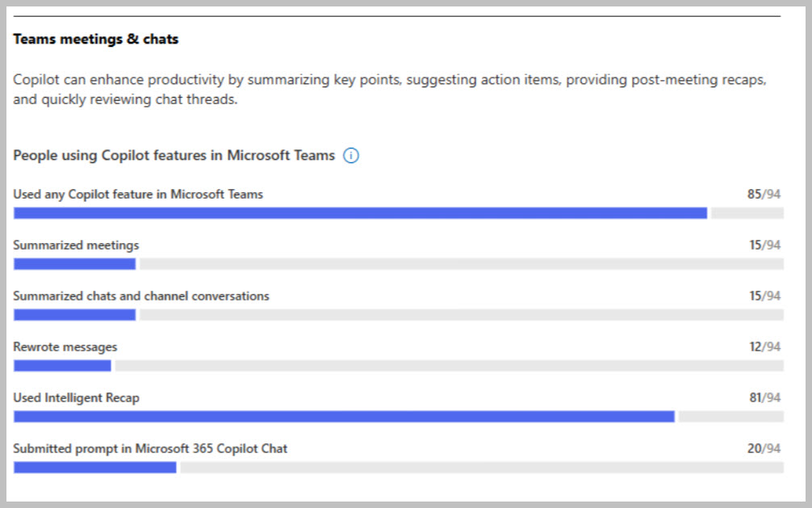Click the 81/94 count for Intelligent Recap
The image size is (812, 508).
tap(764, 398)
